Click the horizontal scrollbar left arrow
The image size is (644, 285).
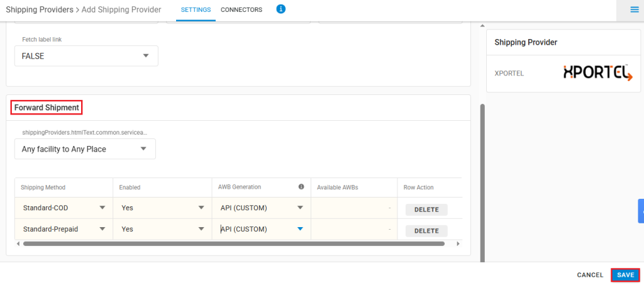click(18, 243)
